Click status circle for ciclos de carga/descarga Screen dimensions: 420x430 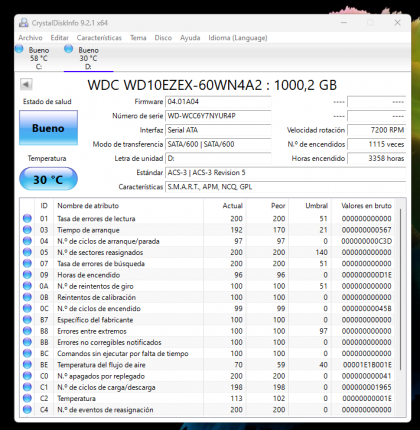click(x=27, y=387)
